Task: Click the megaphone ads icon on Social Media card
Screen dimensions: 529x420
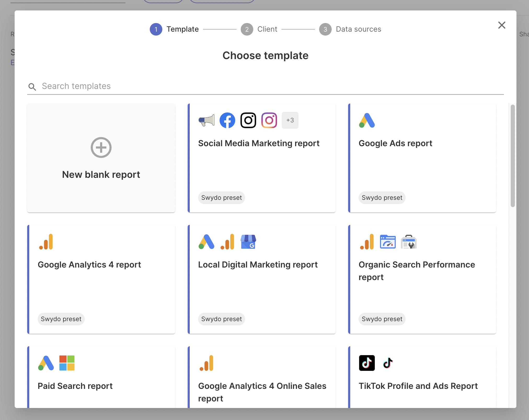Action: click(206, 120)
